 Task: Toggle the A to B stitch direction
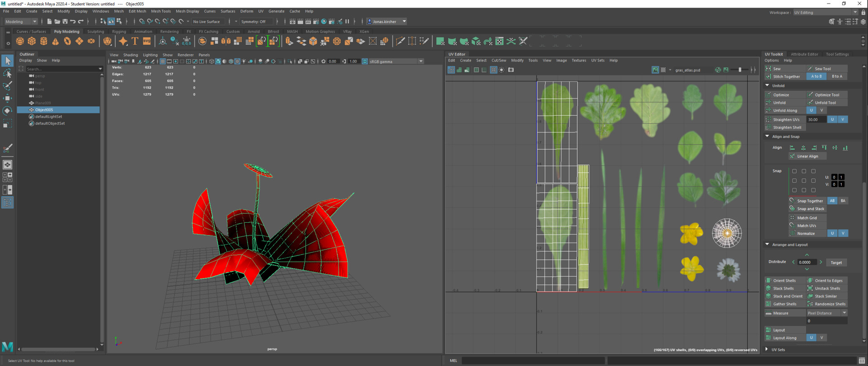pyautogui.click(x=816, y=77)
